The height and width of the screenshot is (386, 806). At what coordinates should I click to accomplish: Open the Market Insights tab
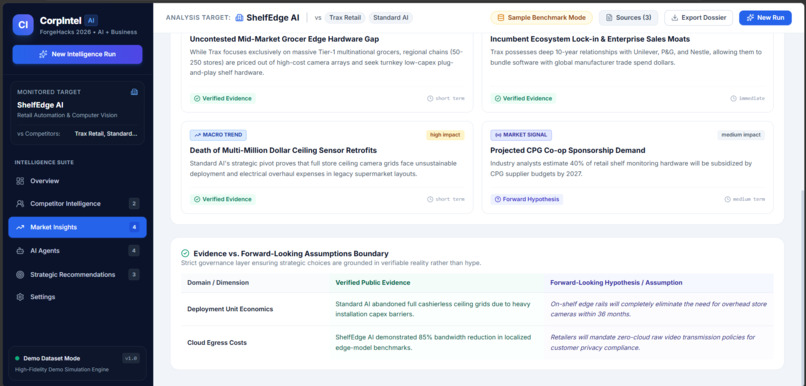[x=77, y=227]
